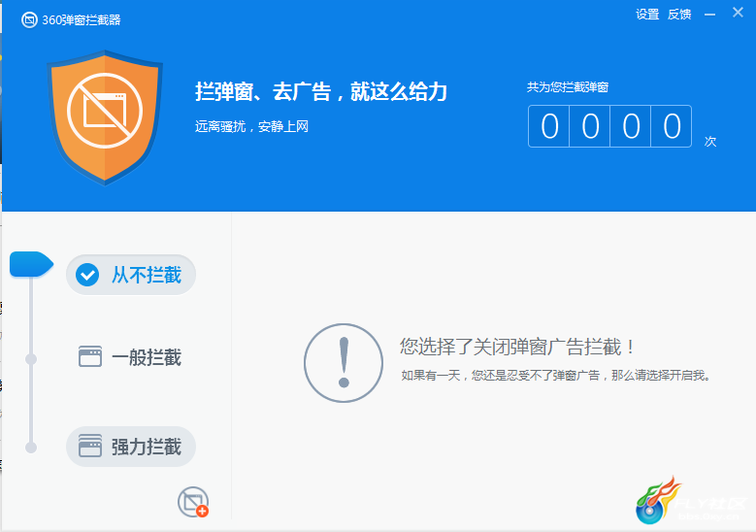Click the orange shield blocker icon

105,117
